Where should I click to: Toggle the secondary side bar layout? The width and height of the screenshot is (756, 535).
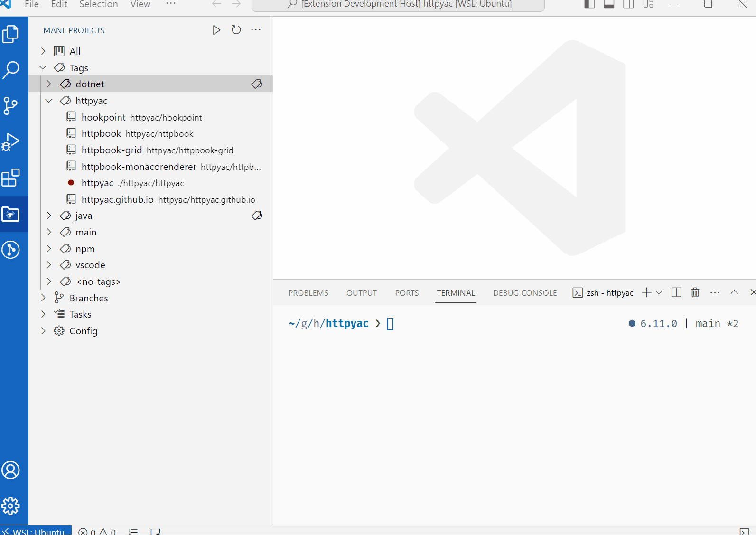[629, 4]
